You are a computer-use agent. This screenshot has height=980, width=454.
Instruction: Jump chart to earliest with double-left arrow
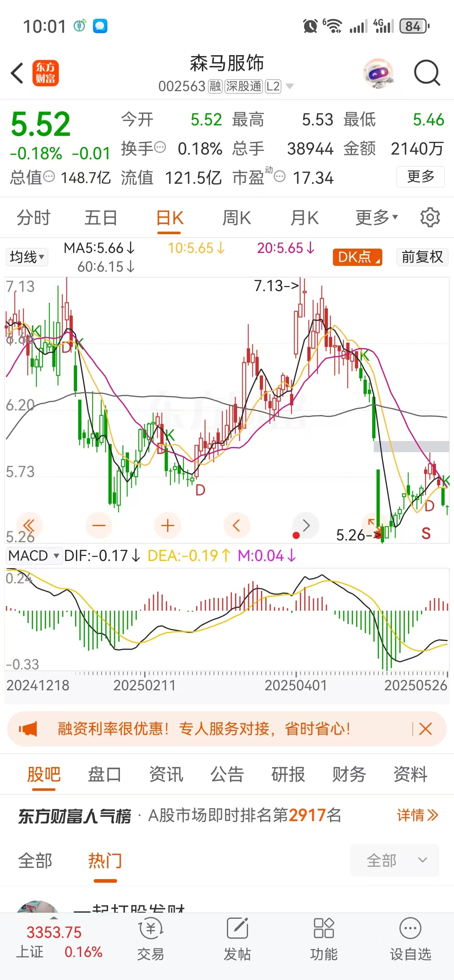point(30,526)
